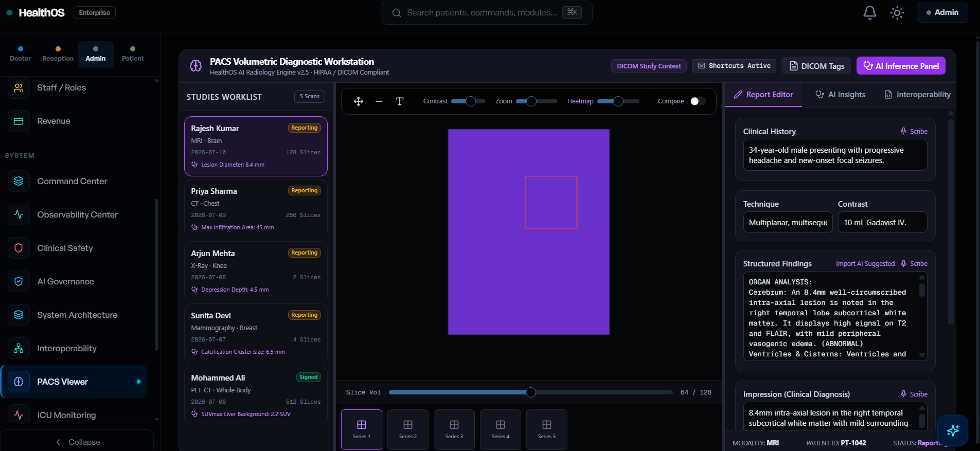This screenshot has height=451, width=980.
Task: Select the text annotation tool
Action: point(400,101)
